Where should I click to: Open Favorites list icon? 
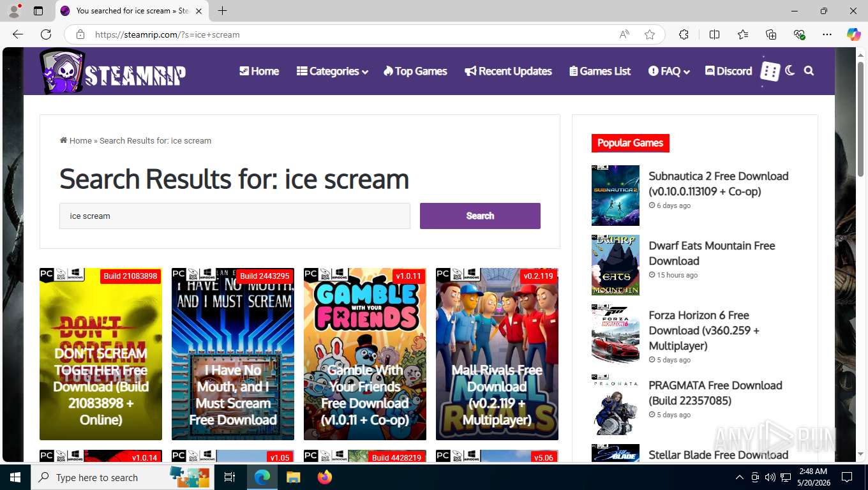743,34
